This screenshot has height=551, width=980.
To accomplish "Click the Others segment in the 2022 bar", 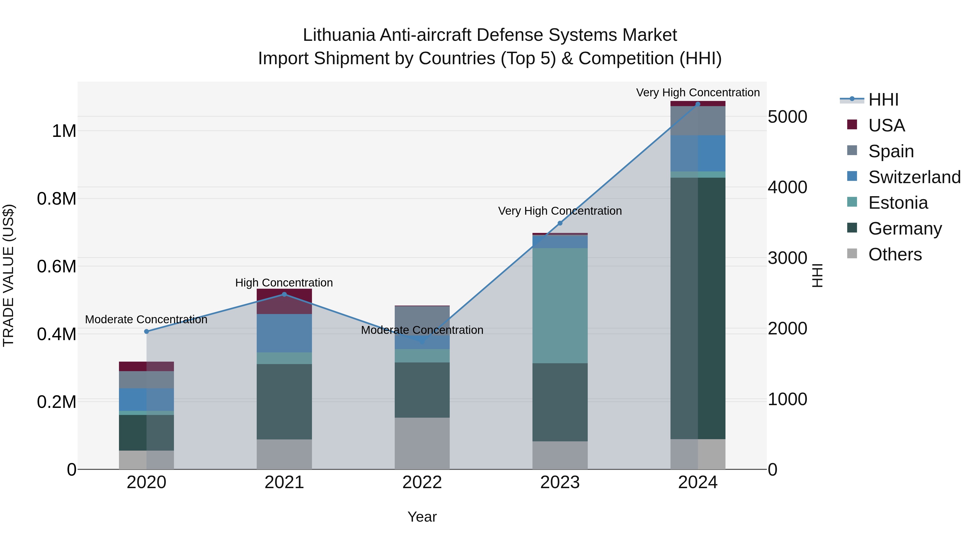I will click(x=422, y=444).
